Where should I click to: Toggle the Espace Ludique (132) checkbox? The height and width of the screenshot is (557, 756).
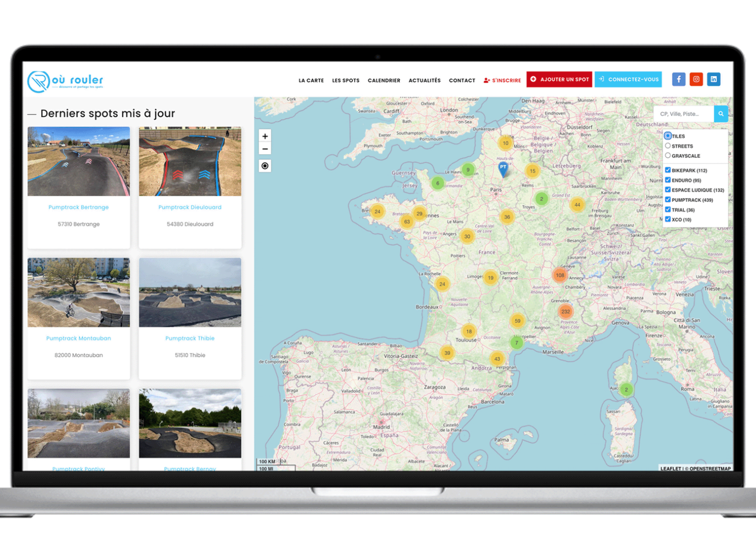(x=668, y=189)
